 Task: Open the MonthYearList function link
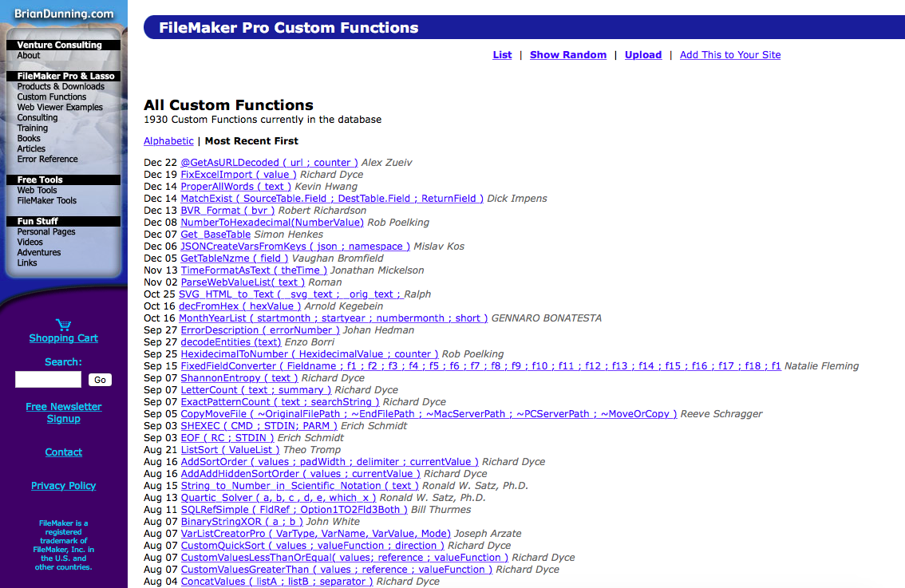coord(333,318)
